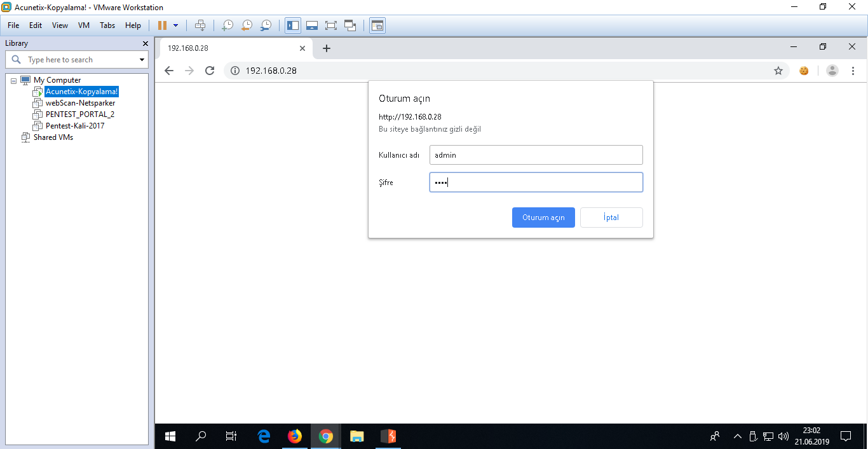This screenshot has height=449, width=868.
Task: Expand the library search options dropdown
Action: click(x=142, y=60)
